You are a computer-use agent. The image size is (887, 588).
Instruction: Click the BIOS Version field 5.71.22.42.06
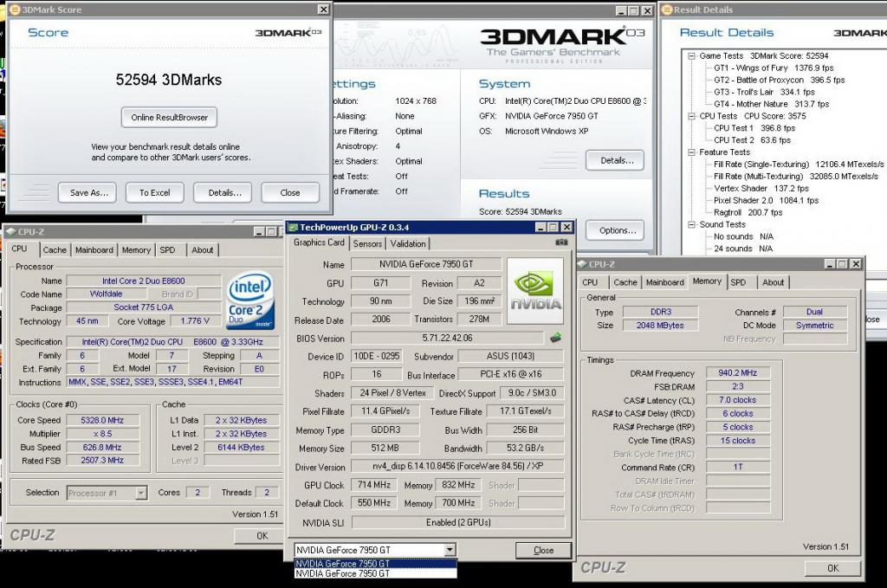pos(448,338)
